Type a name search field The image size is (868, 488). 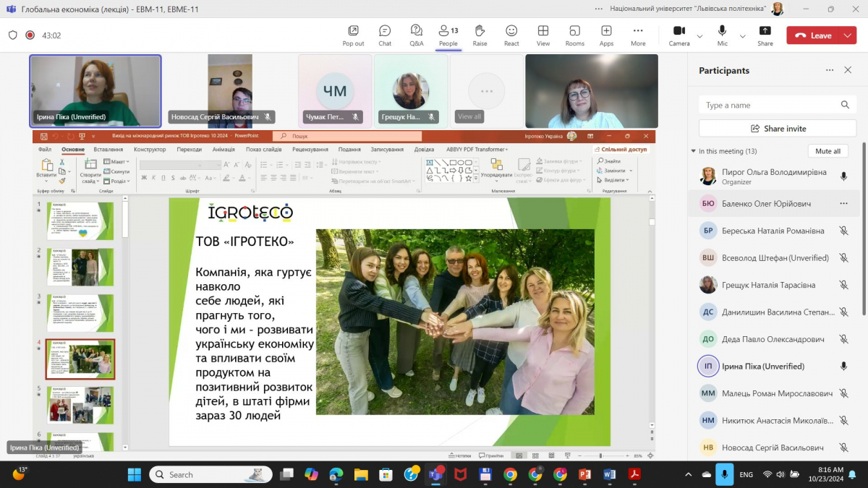point(769,105)
